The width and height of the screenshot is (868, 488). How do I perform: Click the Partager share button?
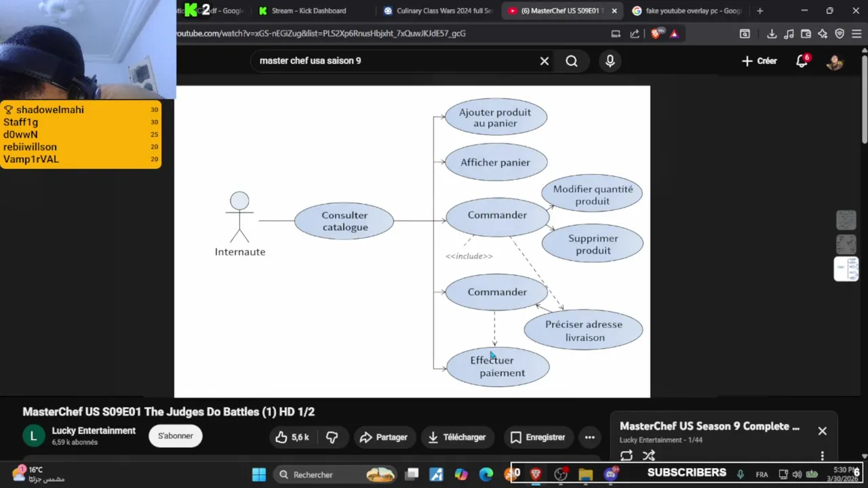click(383, 437)
